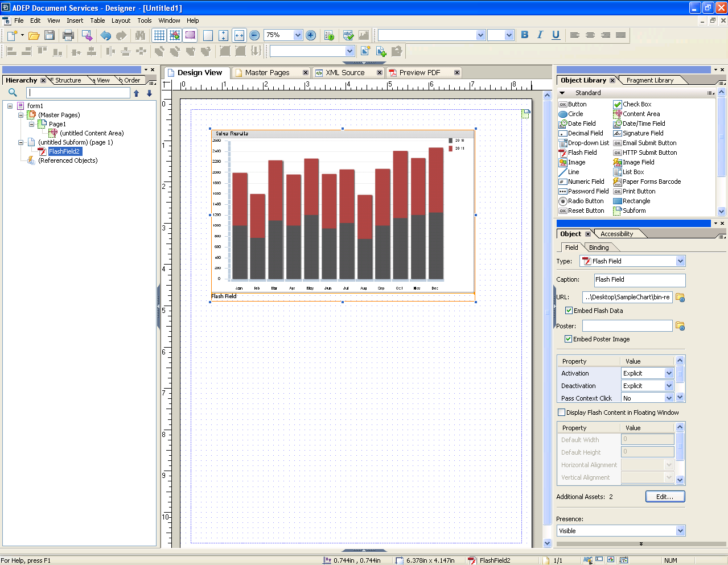Image resolution: width=728 pixels, height=565 pixels.
Task: Zoom in with the plus icon
Action: pos(311,35)
